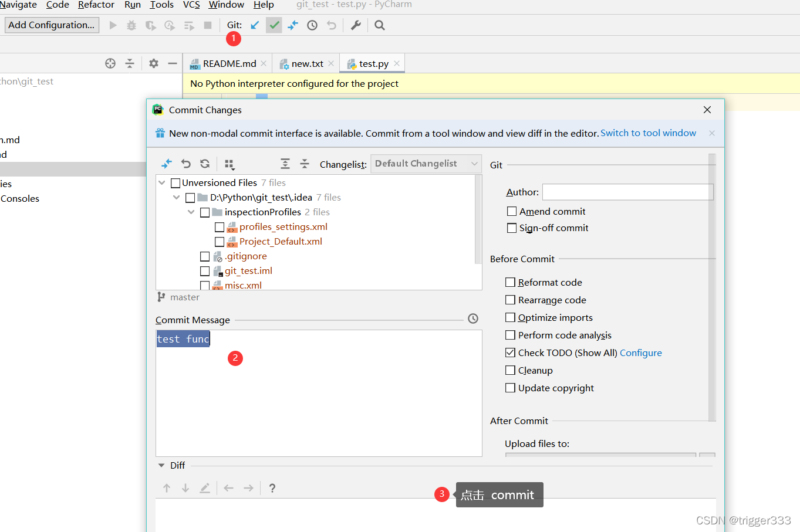Open Settings wrench icon in toolbar
800x532 pixels.
coord(356,25)
